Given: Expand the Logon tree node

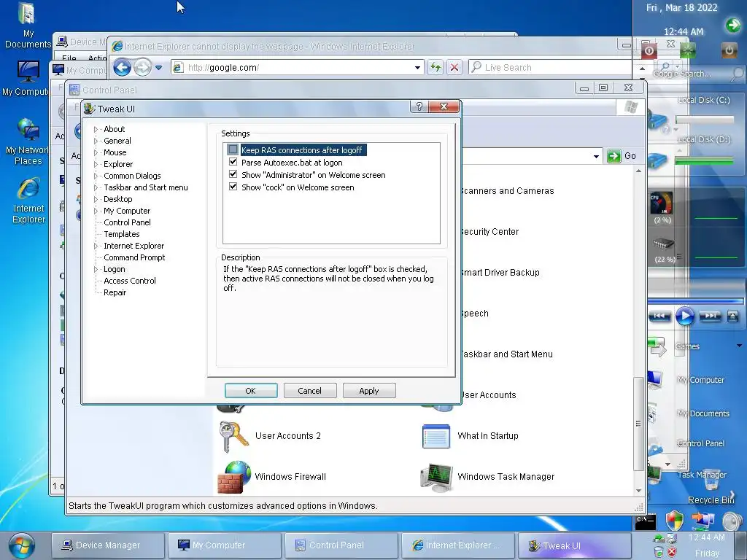Looking at the screenshot, I should (96, 269).
